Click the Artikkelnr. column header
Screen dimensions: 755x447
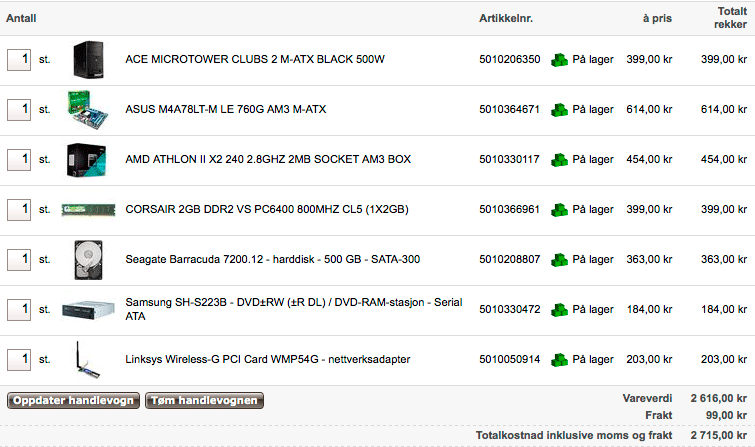tap(506, 18)
